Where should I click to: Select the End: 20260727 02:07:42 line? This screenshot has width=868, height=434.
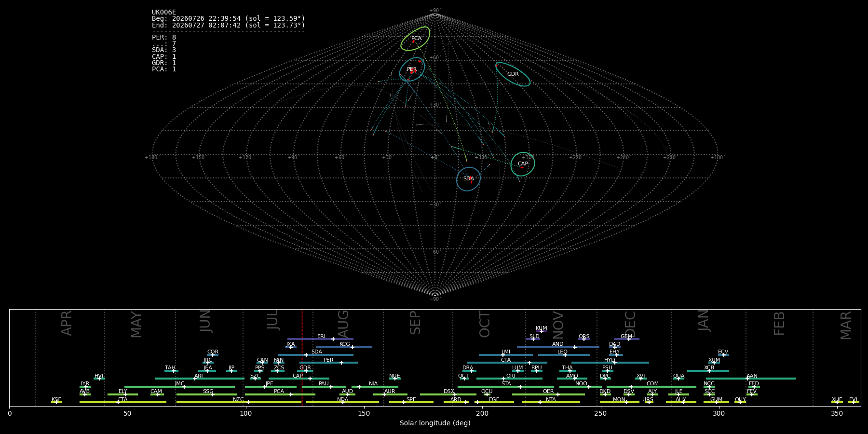coord(229,25)
